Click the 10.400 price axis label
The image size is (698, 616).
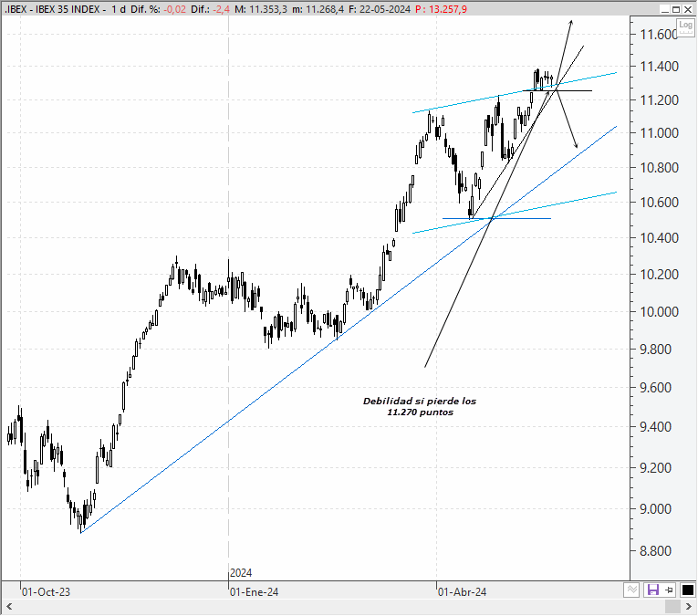click(660, 237)
